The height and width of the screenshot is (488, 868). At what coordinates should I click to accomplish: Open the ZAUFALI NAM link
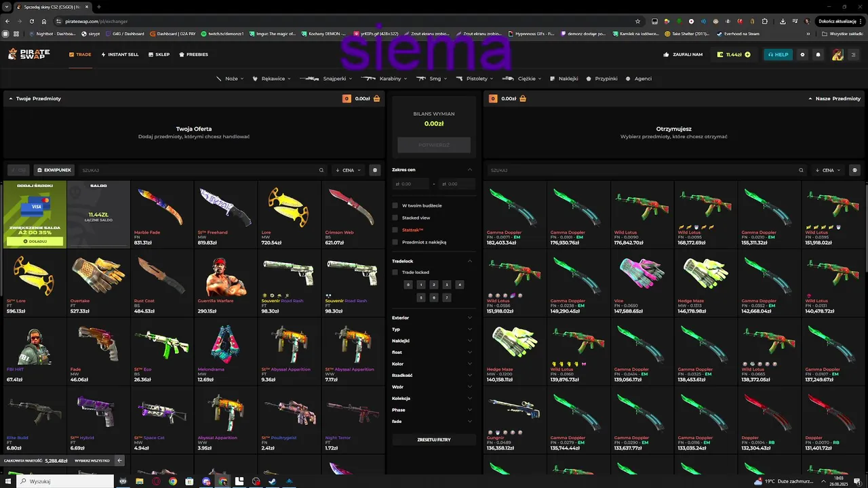point(684,54)
